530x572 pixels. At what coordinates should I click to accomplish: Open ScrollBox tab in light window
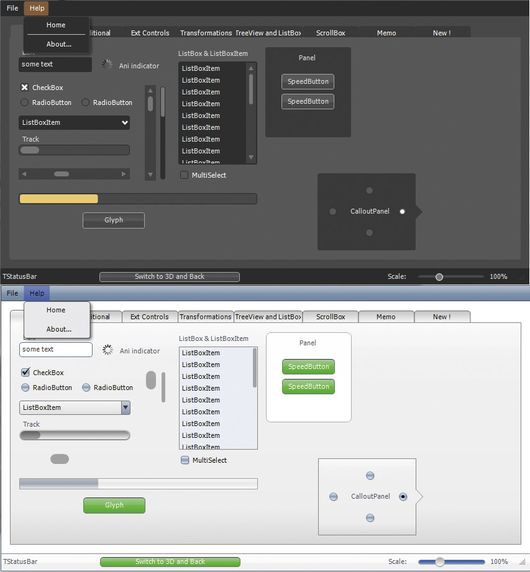[330, 317]
